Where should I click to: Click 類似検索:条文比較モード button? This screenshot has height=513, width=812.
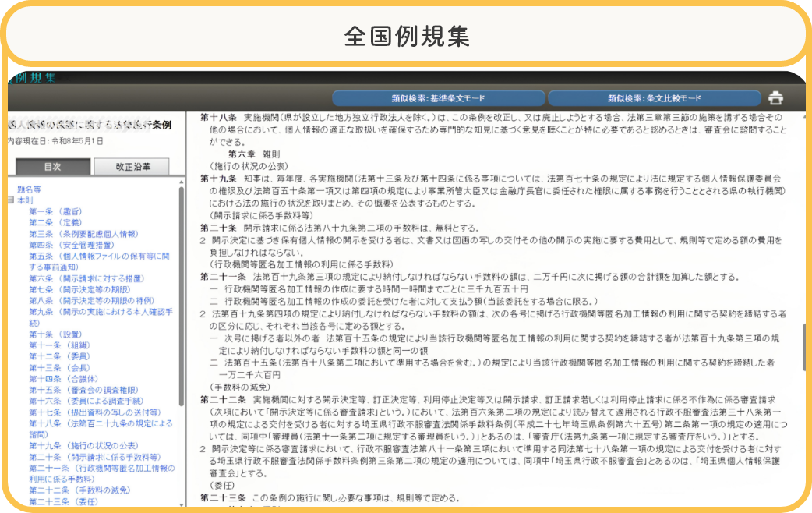coord(654,98)
